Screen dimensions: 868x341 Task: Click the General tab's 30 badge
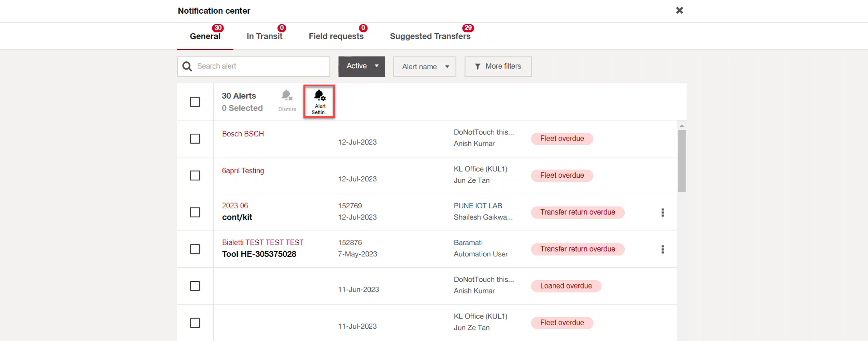tap(218, 28)
